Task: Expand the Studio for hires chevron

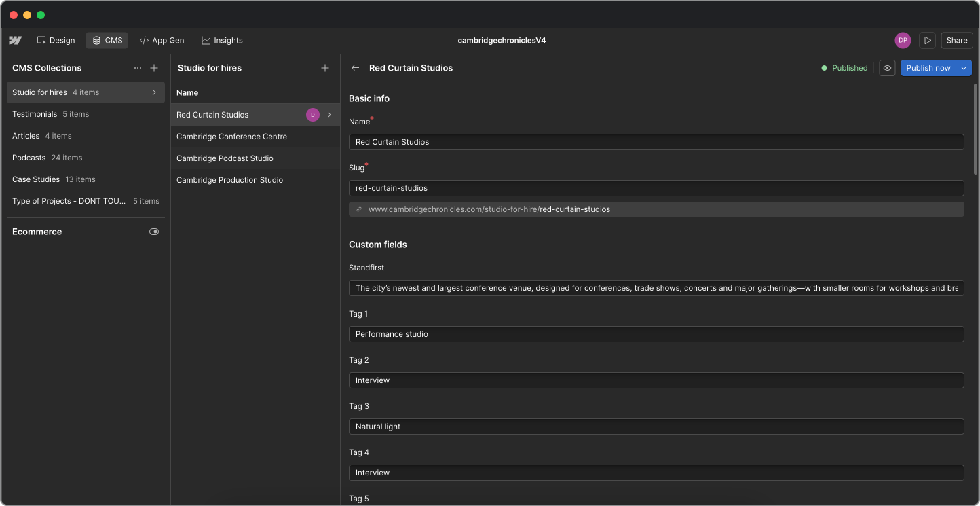Action: click(154, 92)
